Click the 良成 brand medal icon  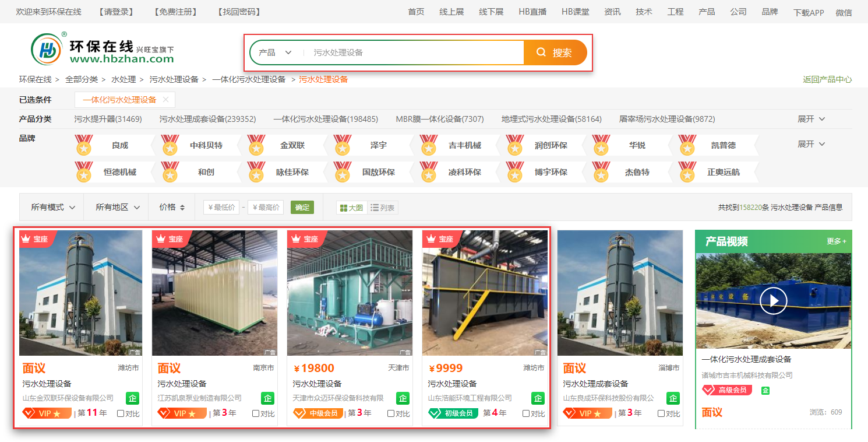84,145
